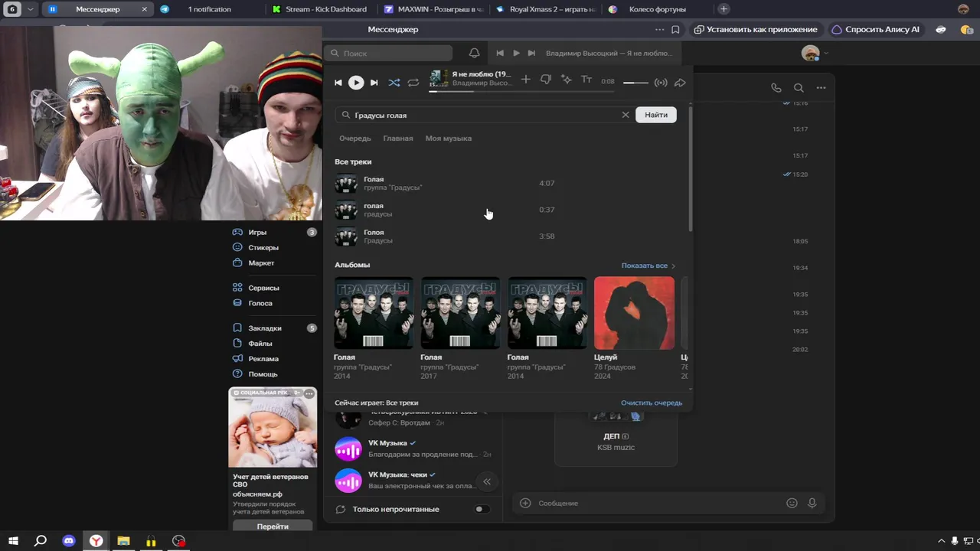Open 'Закладки' in the left sidebar
The width and height of the screenshot is (980, 551).
[x=273, y=328]
